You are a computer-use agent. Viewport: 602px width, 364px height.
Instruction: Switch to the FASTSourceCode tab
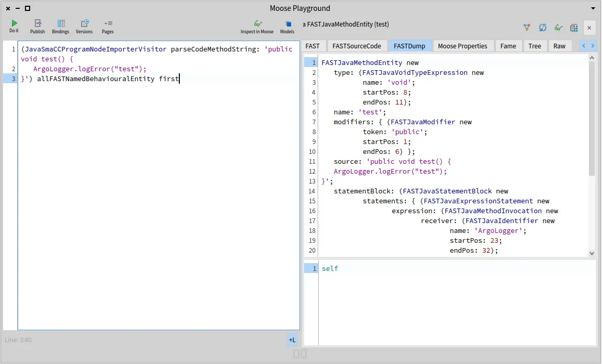[357, 46]
